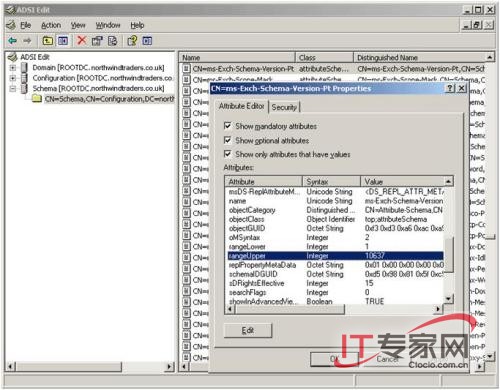This screenshot has height=390, width=500.
Task: Click the tree pane horizontal scrollbar thumb
Action: (69, 367)
